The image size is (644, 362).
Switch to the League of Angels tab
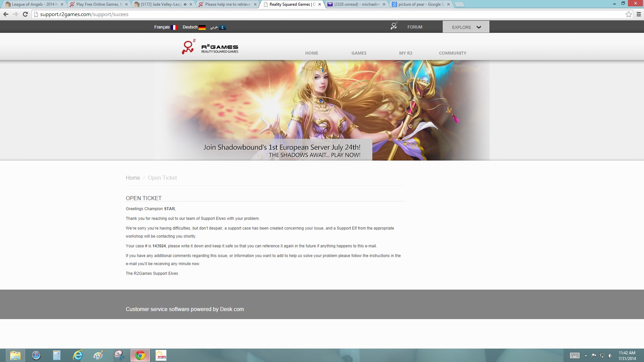(33, 4)
